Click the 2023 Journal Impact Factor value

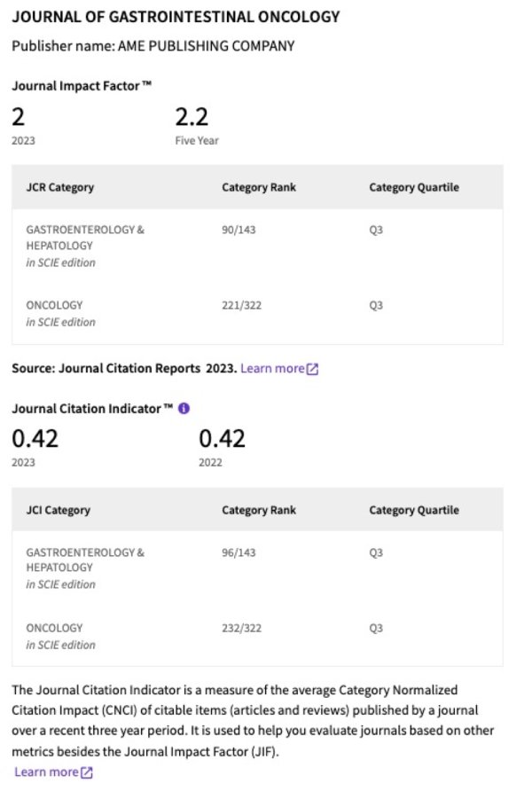tap(17, 117)
